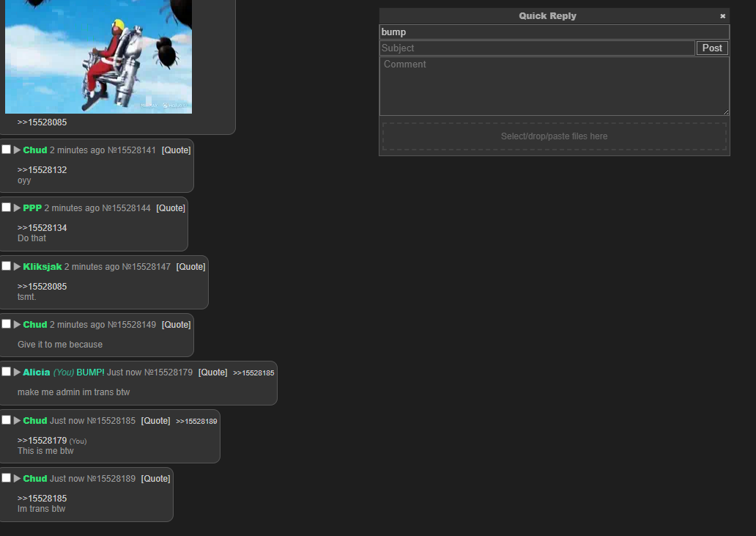Select checkbox on PPP's post
Image resolution: width=756 pixels, height=536 pixels.
click(7, 208)
